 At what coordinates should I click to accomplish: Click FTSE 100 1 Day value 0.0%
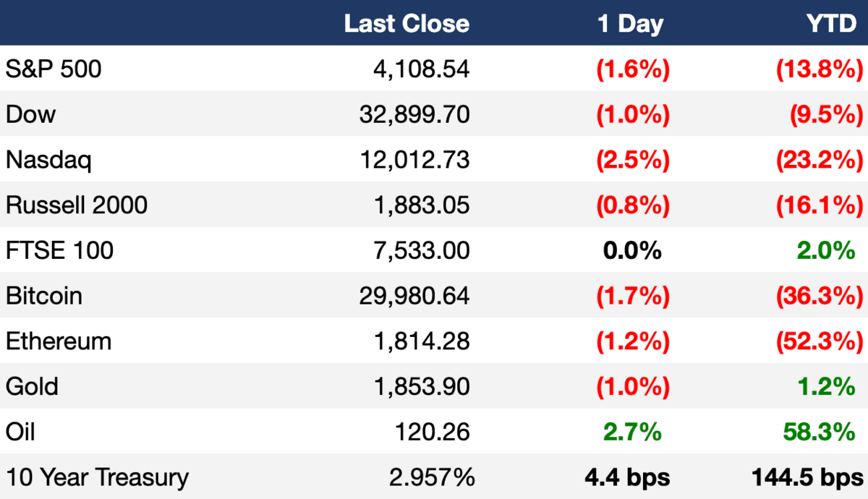pyautogui.click(x=632, y=251)
